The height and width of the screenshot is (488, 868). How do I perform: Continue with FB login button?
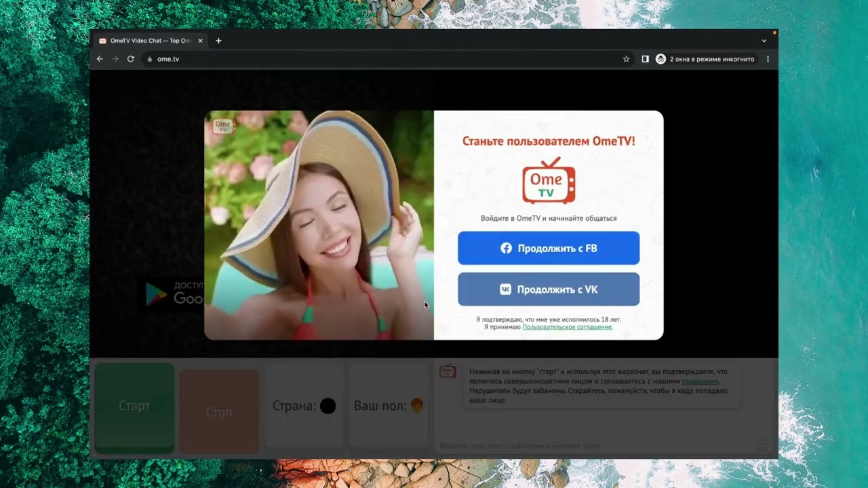pos(549,248)
